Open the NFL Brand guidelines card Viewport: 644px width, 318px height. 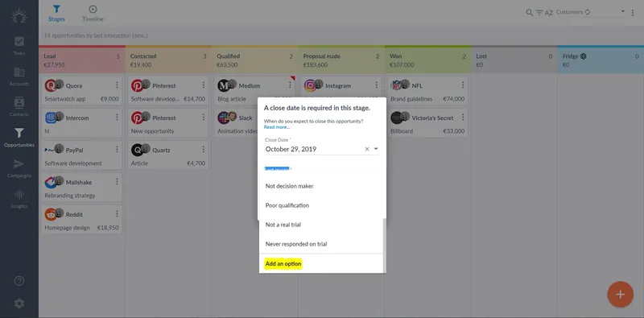[x=427, y=91]
